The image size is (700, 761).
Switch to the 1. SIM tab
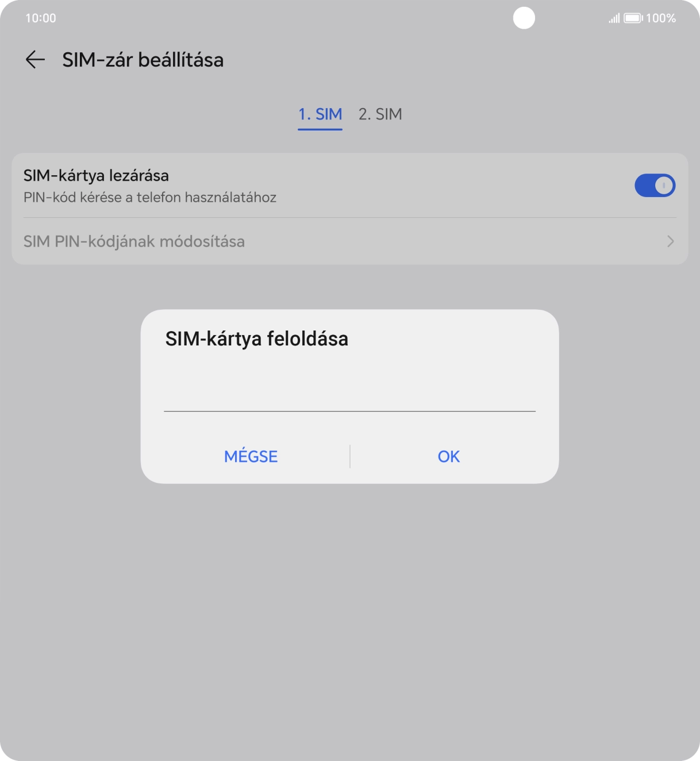[320, 114]
